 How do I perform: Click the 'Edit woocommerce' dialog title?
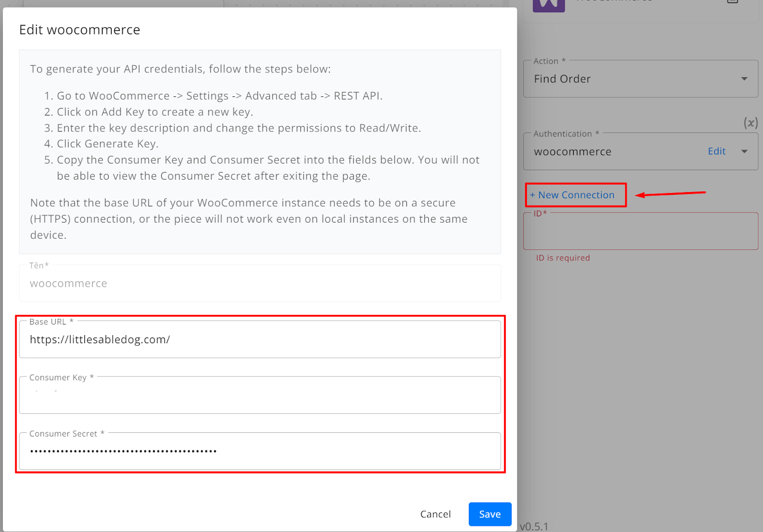(80, 30)
